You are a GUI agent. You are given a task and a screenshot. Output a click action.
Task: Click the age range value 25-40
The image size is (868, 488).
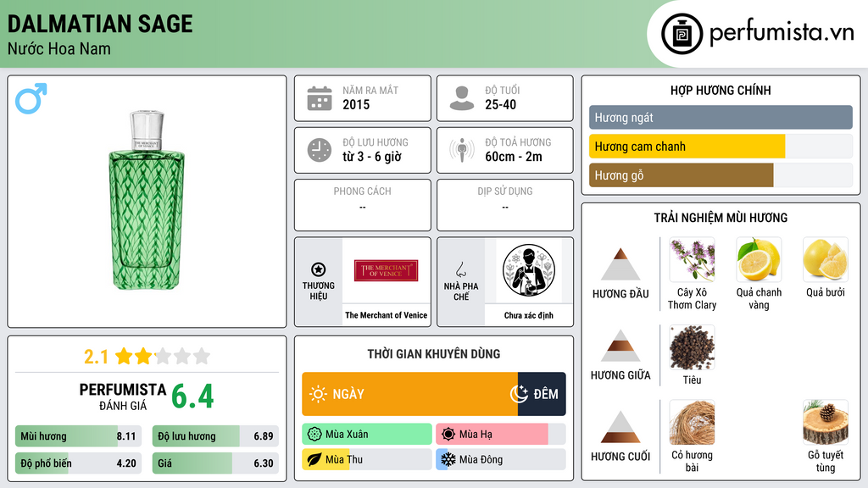pyautogui.click(x=500, y=104)
